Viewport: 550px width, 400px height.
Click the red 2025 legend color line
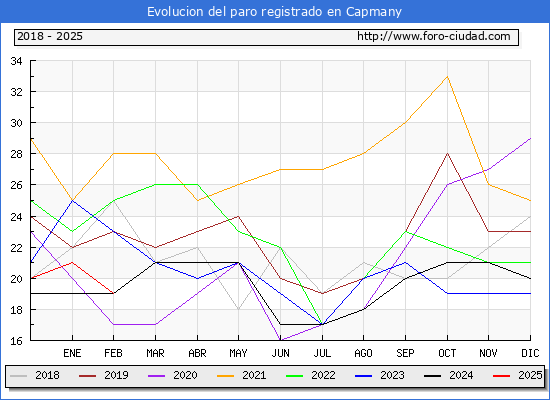[502, 376]
